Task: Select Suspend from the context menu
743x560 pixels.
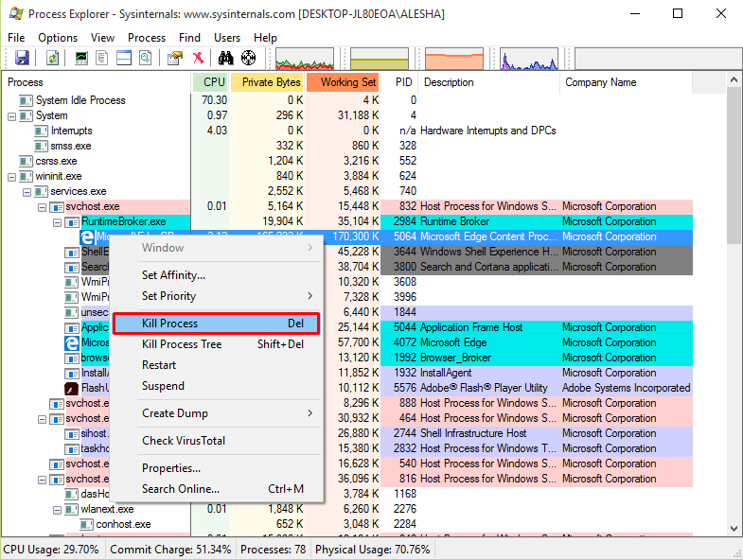Action: tap(219, 386)
